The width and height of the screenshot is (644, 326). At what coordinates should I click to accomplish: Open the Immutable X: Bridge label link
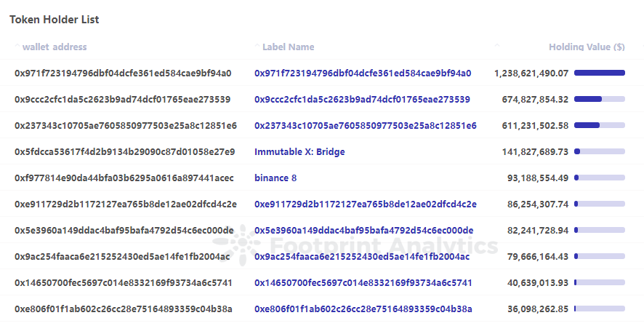(299, 152)
